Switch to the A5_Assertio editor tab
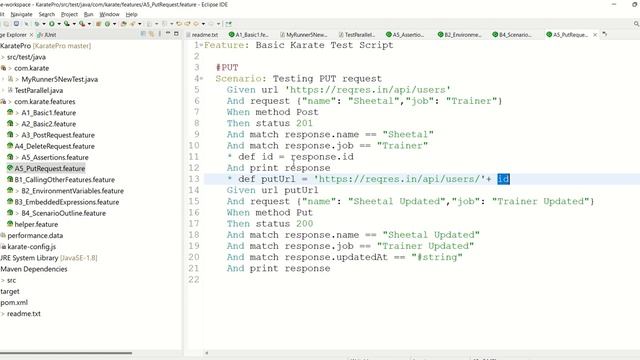Image resolution: width=640 pixels, height=360 pixels. pos(405,35)
